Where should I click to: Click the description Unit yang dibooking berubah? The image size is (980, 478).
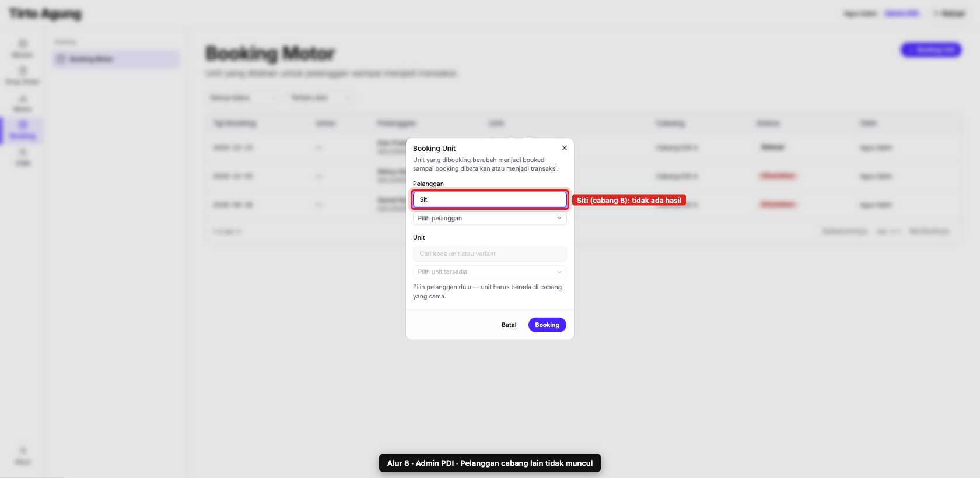486,164
